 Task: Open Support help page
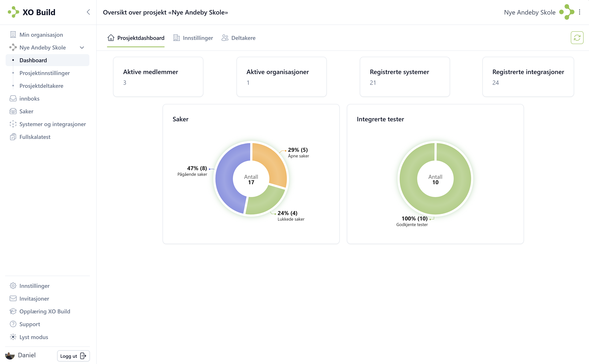point(30,324)
